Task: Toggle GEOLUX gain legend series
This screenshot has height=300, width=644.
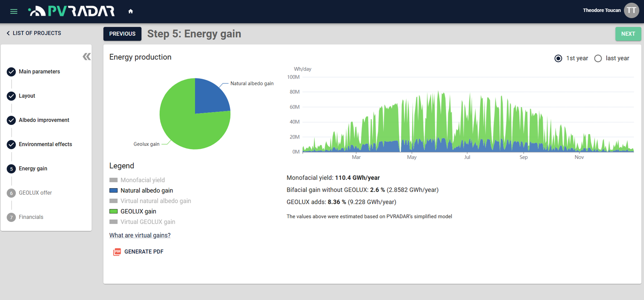Action: point(133,211)
